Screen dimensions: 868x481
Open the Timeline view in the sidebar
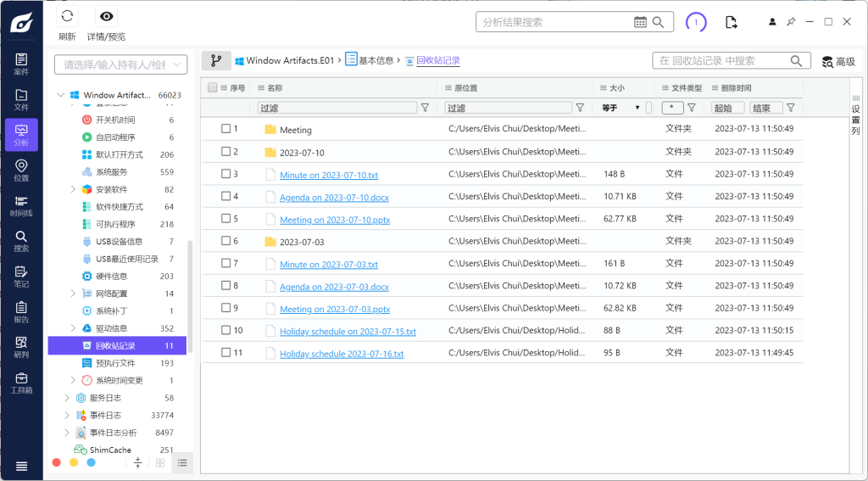[21, 206]
